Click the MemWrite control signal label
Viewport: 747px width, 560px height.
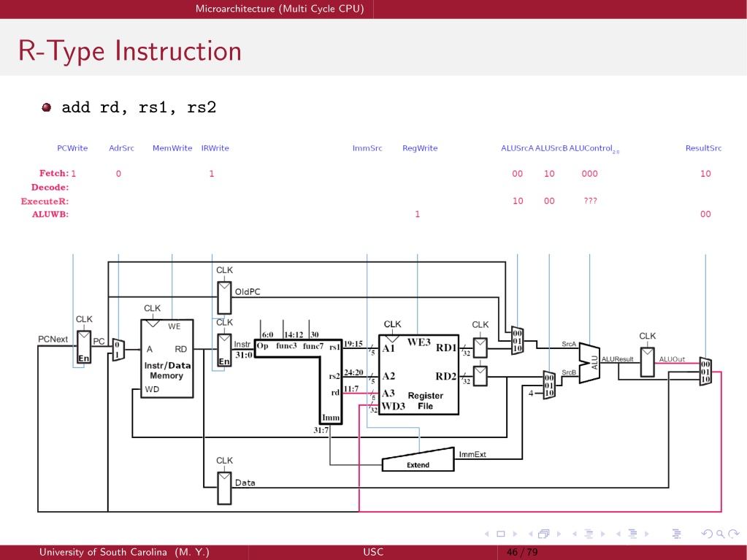[172, 148]
